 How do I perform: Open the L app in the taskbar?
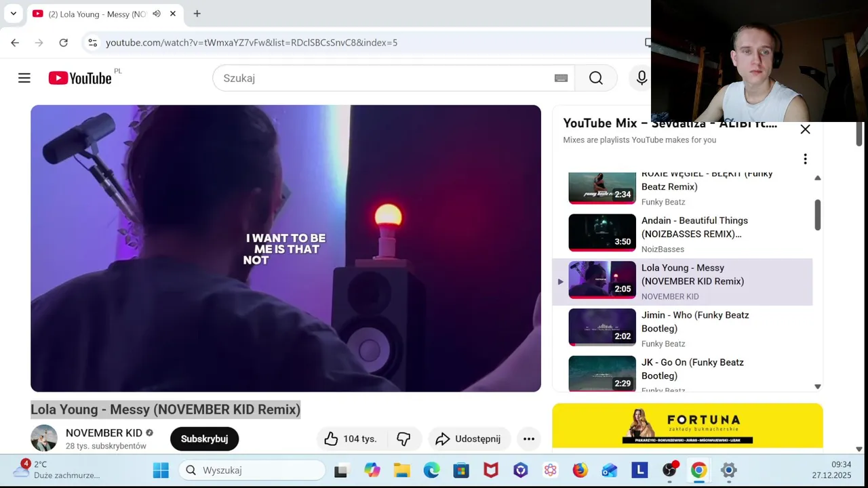(639, 470)
